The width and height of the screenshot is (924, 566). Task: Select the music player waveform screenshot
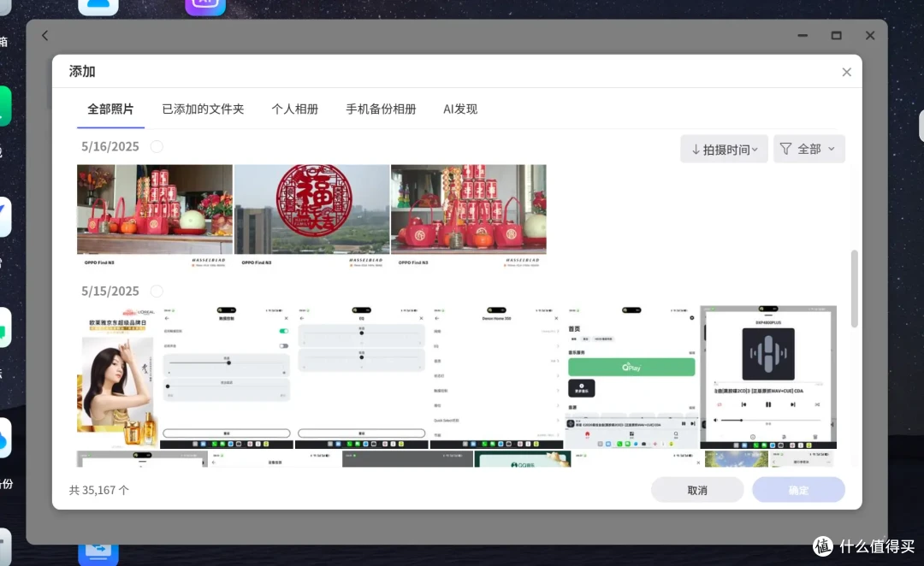(x=768, y=377)
